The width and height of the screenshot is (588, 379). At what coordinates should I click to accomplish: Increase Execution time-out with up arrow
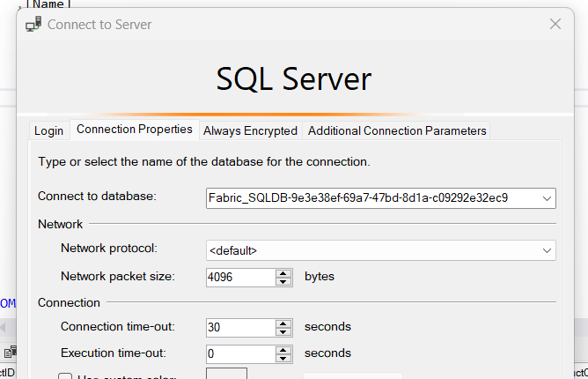283,350
